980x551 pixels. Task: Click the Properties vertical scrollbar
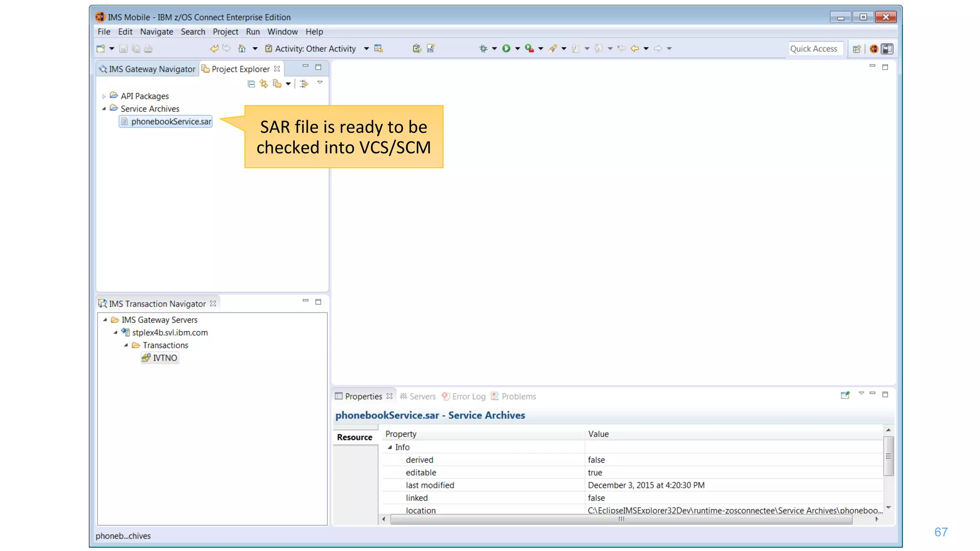pyautogui.click(x=888, y=469)
